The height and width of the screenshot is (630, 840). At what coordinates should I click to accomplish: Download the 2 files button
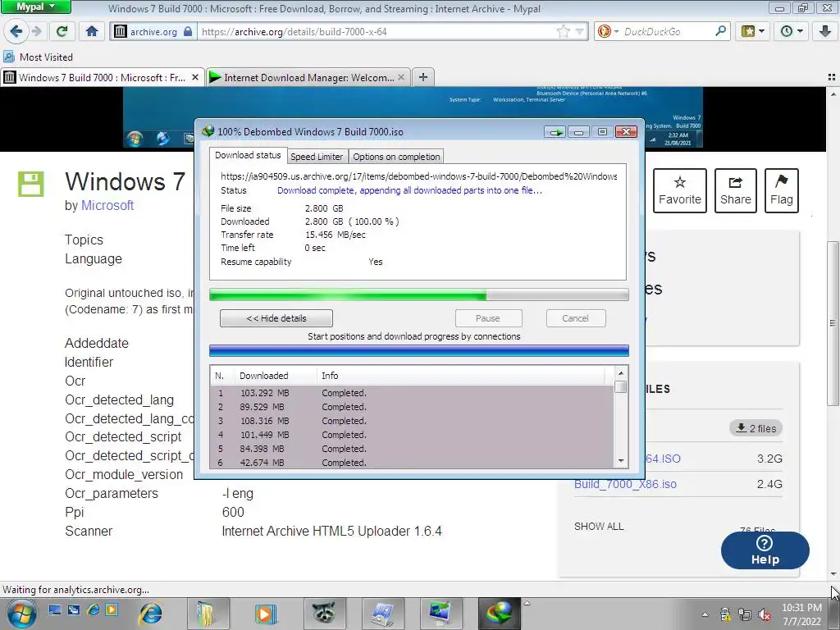[x=756, y=428]
